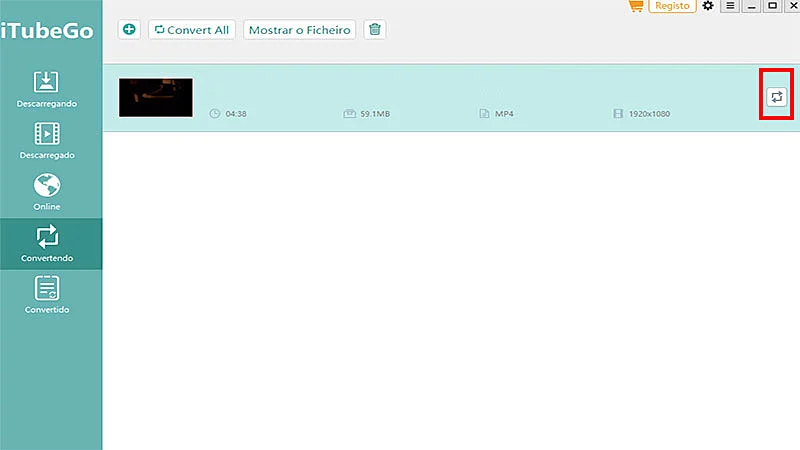The image size is (800, 450).
Task: Click the Registo button
Action: (672, 6)
